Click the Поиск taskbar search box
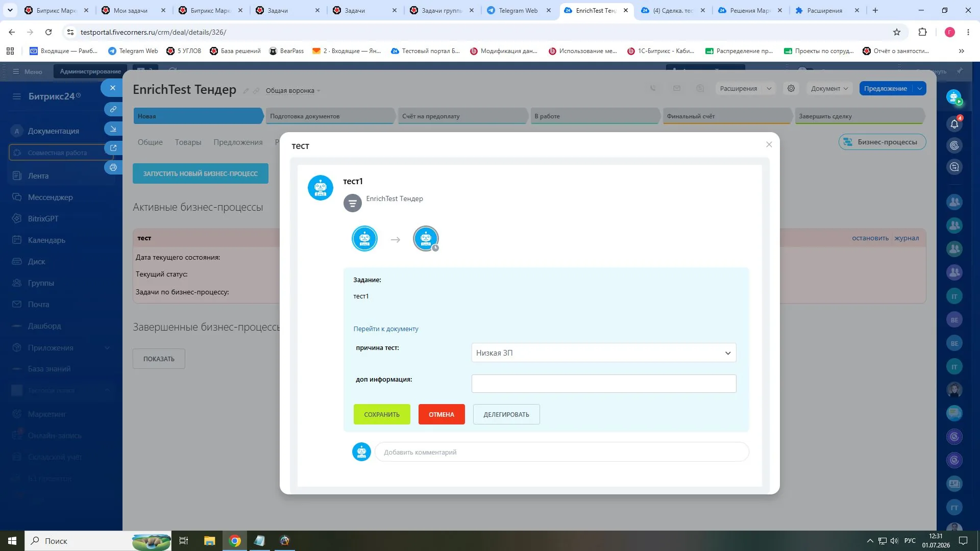980x551 pixels. pyautogui.click(x=98, y=541)
